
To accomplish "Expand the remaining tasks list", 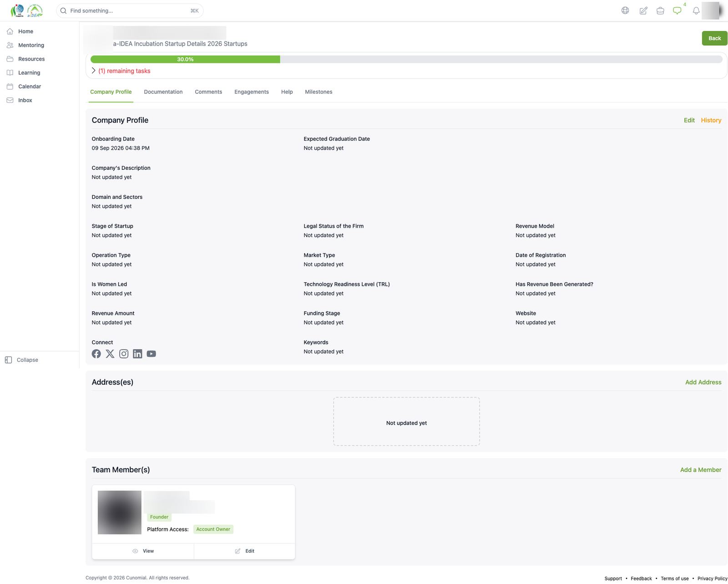I will (121, 71).
